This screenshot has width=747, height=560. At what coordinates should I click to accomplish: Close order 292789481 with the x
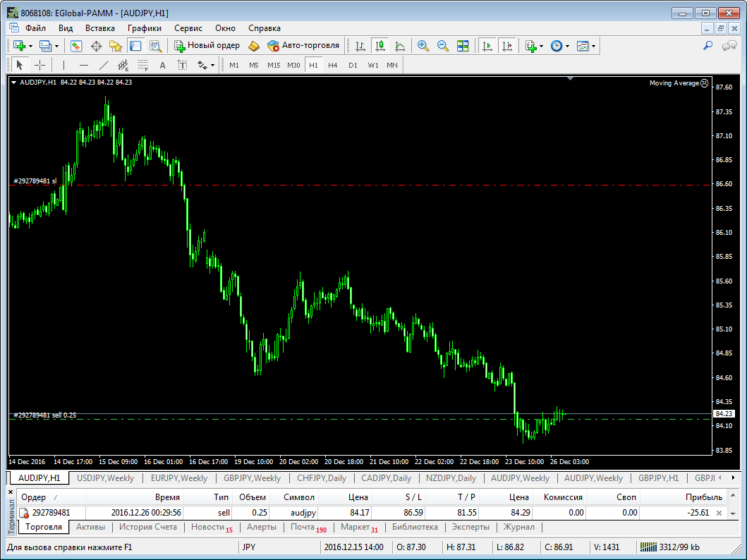pyautogui.click(x=719, y=513)
